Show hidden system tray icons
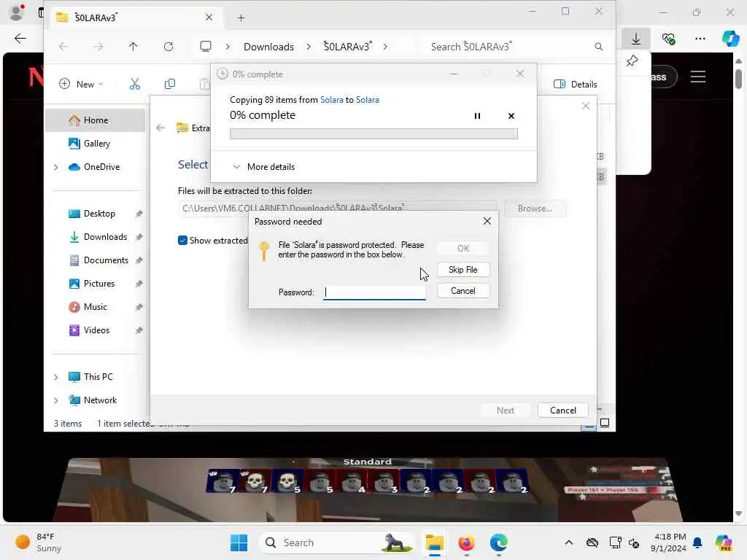747x560 pixels. pyautogui.click(x=569, y=542)
